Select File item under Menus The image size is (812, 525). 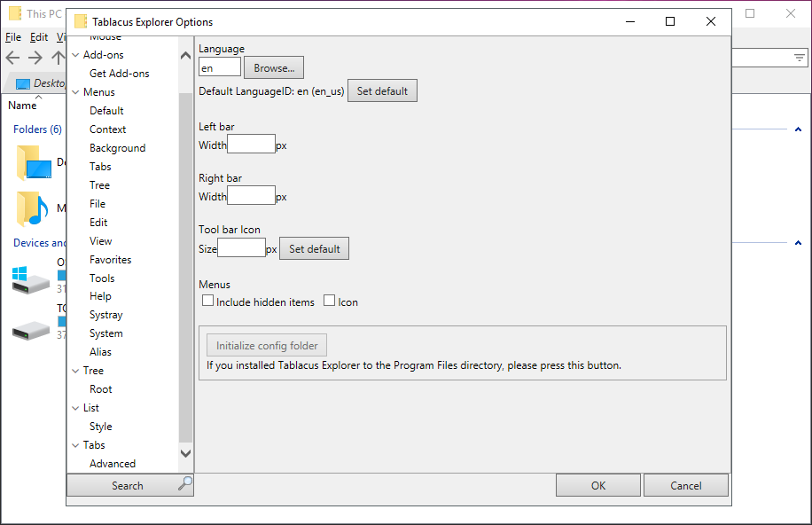[98, 204]
